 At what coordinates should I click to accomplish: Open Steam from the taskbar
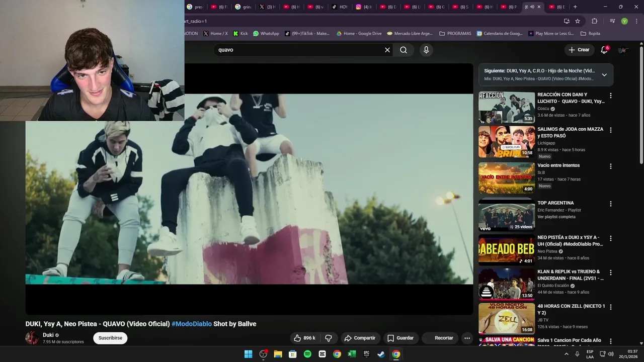(x=381, y=354)
